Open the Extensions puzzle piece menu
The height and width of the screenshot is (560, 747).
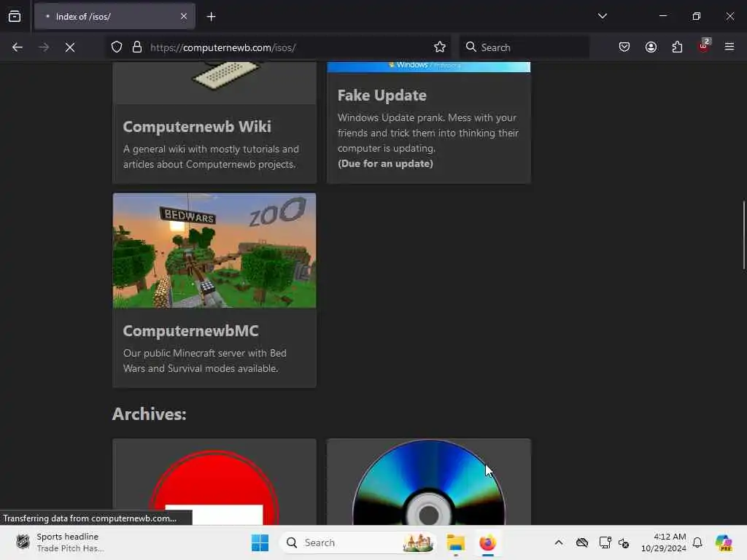click(x=677, y=47)
